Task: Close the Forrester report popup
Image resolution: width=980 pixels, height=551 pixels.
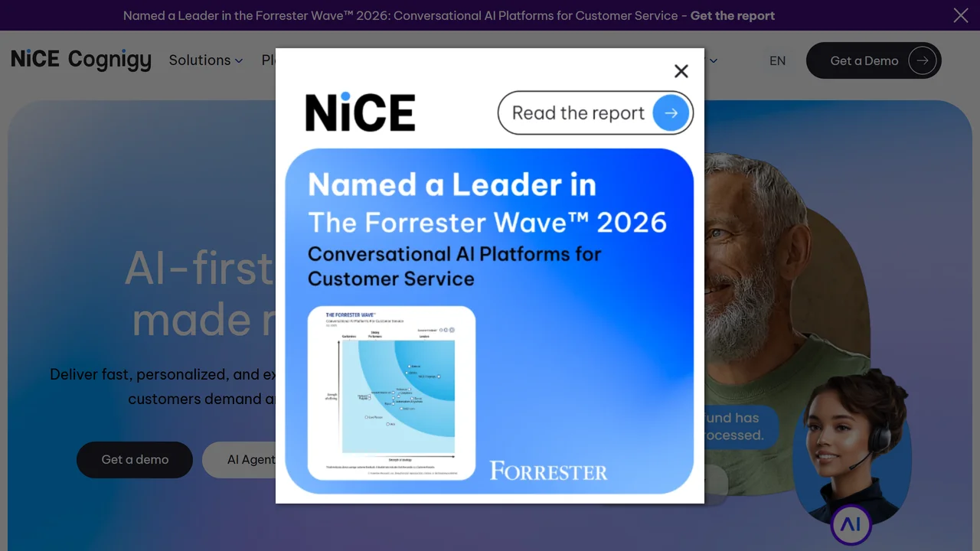Action: [681, 71]
